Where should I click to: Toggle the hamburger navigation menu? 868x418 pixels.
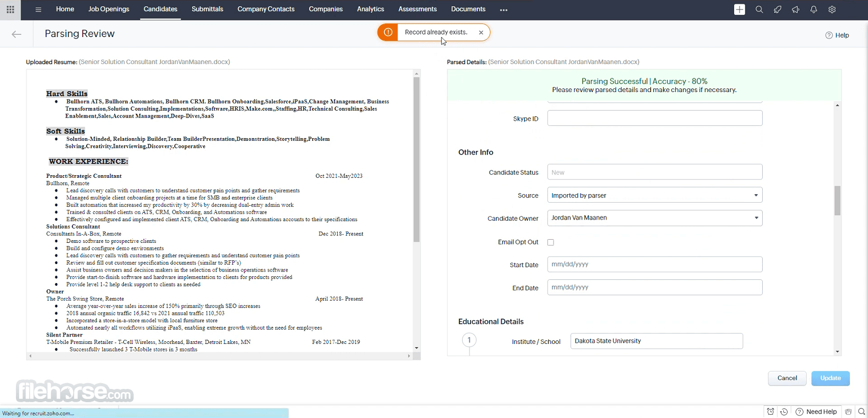click(38, 10)
